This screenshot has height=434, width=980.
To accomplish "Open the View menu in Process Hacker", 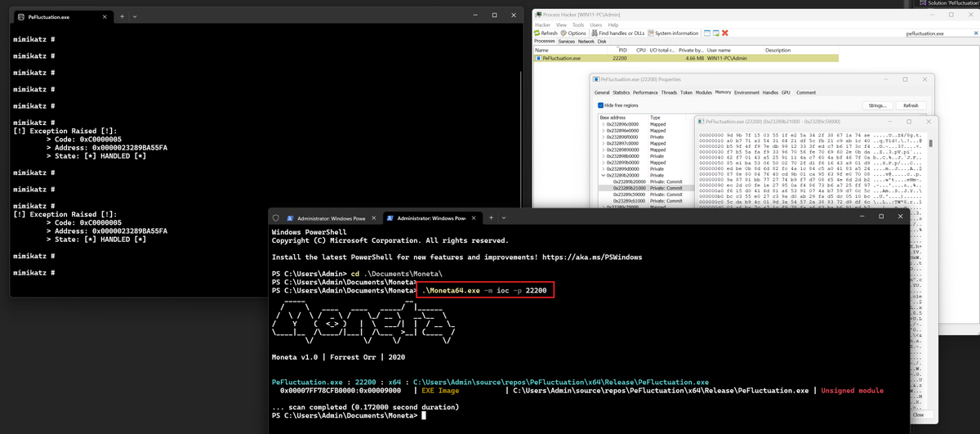I will (561, 25).
